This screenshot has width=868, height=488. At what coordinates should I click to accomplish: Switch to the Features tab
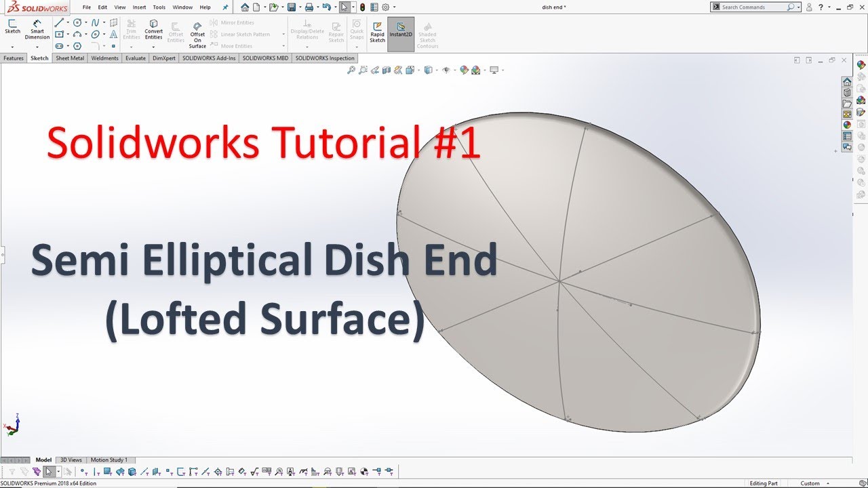click(x=14, y=58)
